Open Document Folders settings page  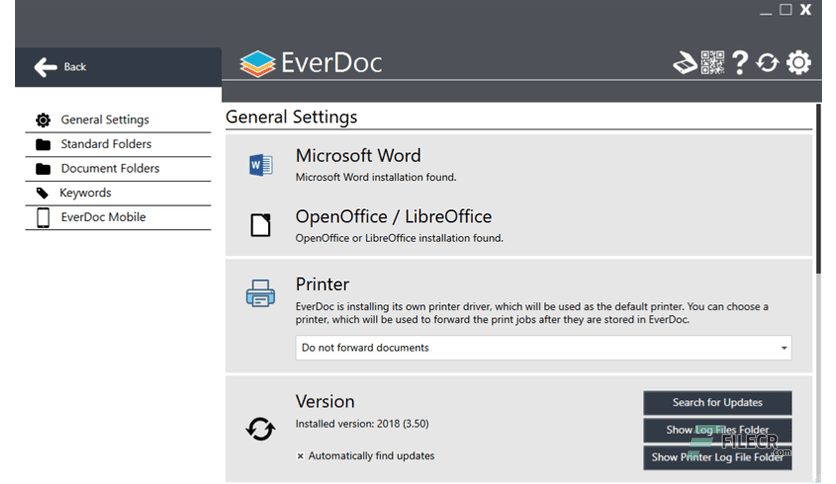118,169
